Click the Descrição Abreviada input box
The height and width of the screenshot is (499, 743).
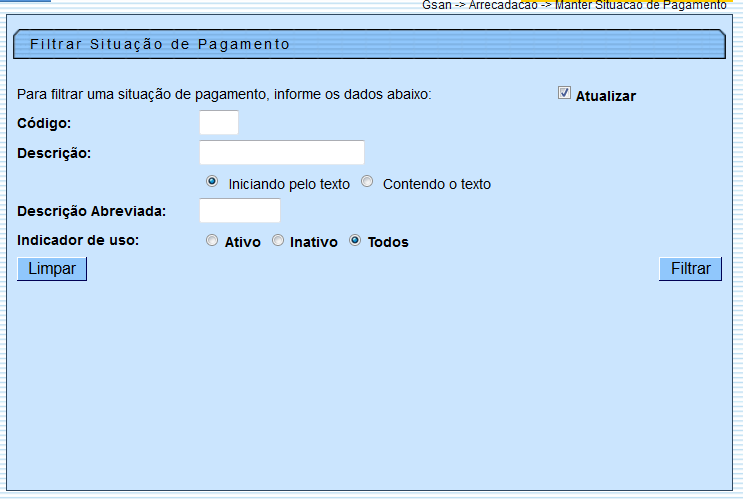(x=240, y=211)
